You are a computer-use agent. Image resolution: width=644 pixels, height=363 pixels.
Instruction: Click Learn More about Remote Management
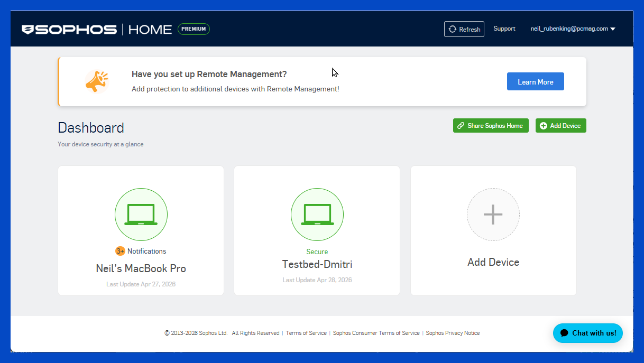tap(536, 82)
